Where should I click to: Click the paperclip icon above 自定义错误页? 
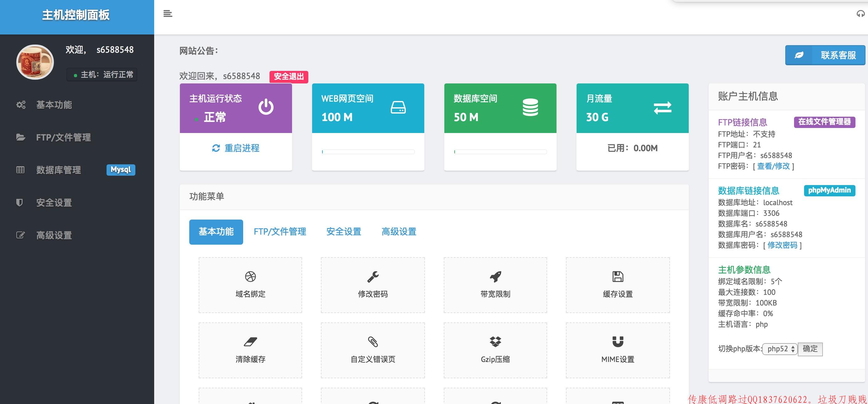373,342
